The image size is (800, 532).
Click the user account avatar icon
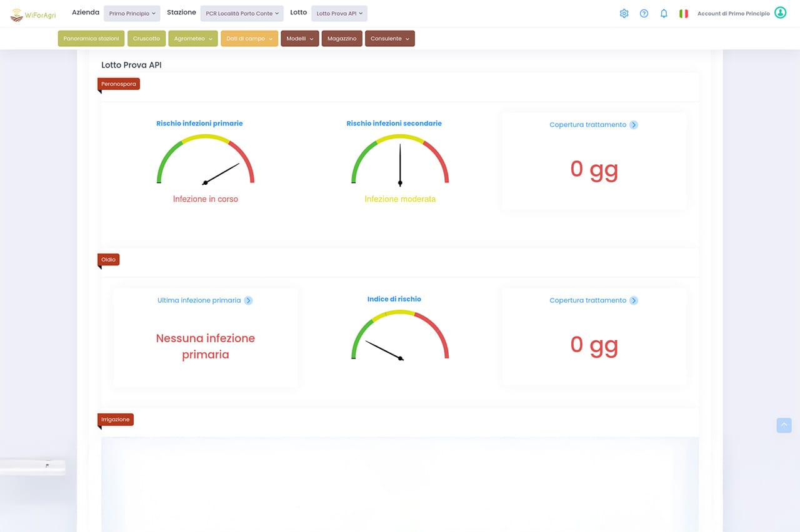click(x=780, y=13)
